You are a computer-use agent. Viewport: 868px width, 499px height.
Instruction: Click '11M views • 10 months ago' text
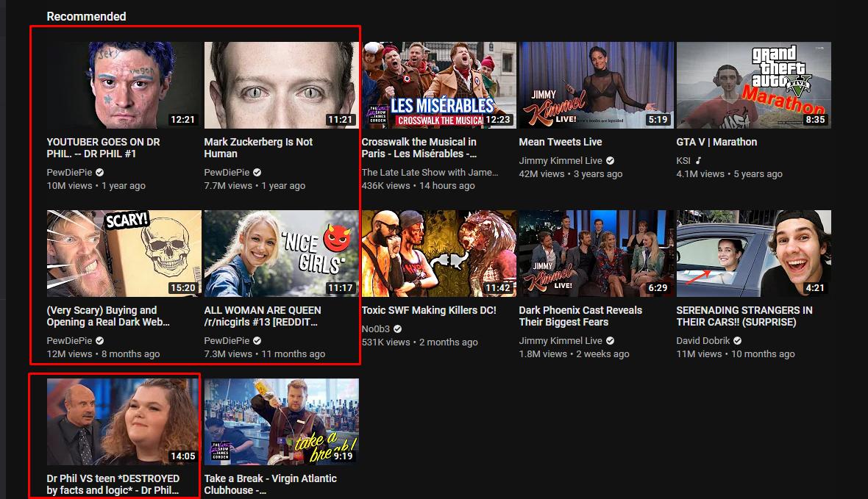(735, 354)
